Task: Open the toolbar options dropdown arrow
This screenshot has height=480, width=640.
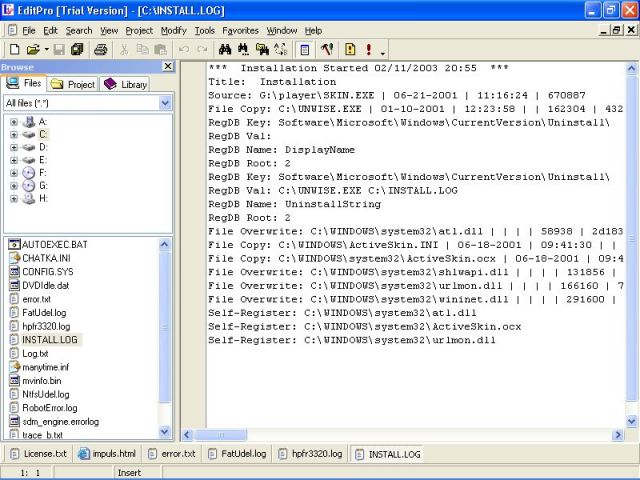Action: pos(382,53)
